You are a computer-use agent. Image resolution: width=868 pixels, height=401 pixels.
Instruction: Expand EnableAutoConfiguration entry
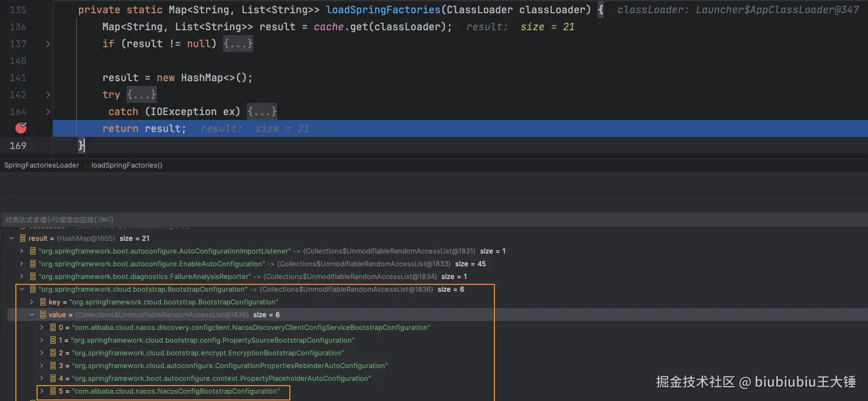[22, 264]
